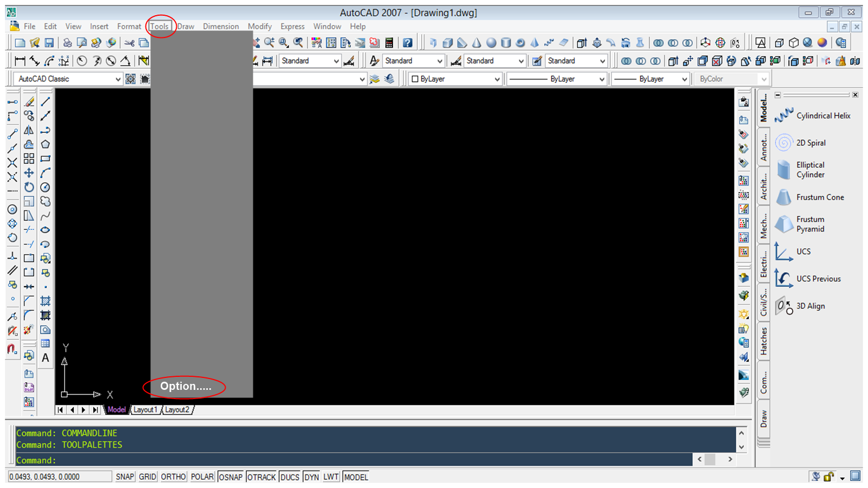Select the Polygon draw tool
Viewport: 868px width, 488px height.
coord(46,144)
